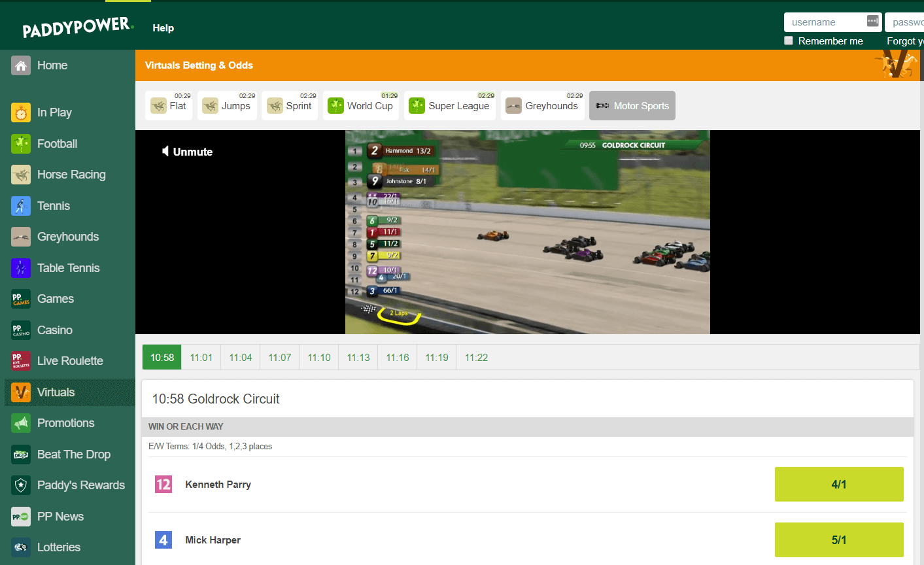The width and height of the screenshot is (924, 565).
Task: Open the PP News icon
Action: (21, 517)
